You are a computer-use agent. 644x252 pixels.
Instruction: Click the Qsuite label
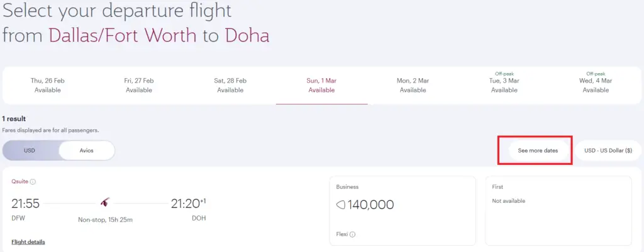point(20,181)
